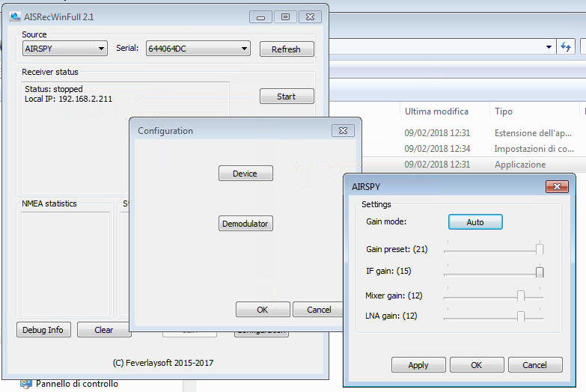Expand the explorer address bar dropdown arrow
Viewport: 586px width, 392px height.
coord(549,47)
